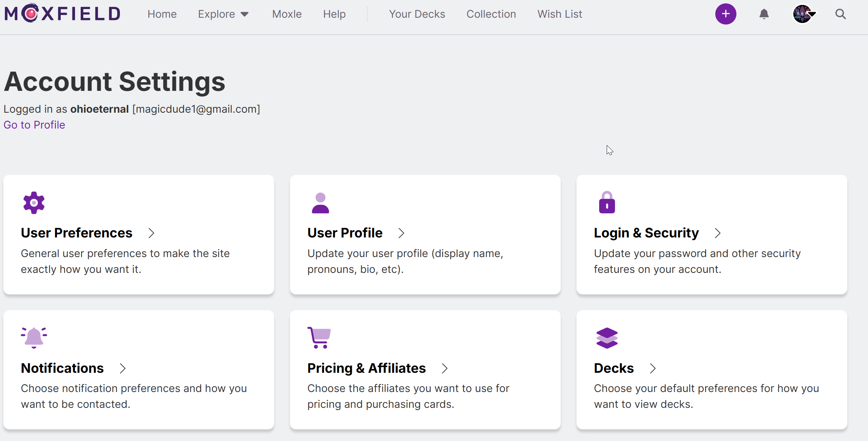868x441 pixels.
Task: Click the Moxfield logo
Action: click(x=63, y=14)
